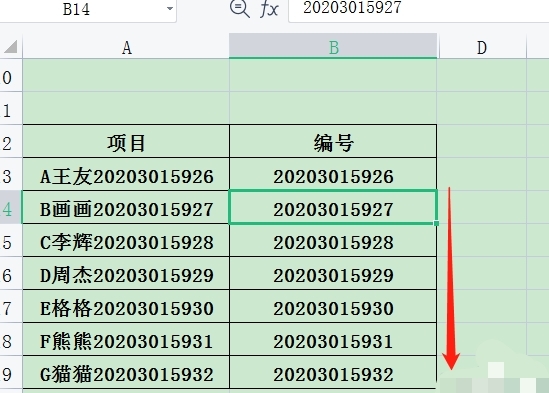Select column B cell 20203015928
Image resolution: width=549 pixels, height=393 pixels.
coord(333,241)
